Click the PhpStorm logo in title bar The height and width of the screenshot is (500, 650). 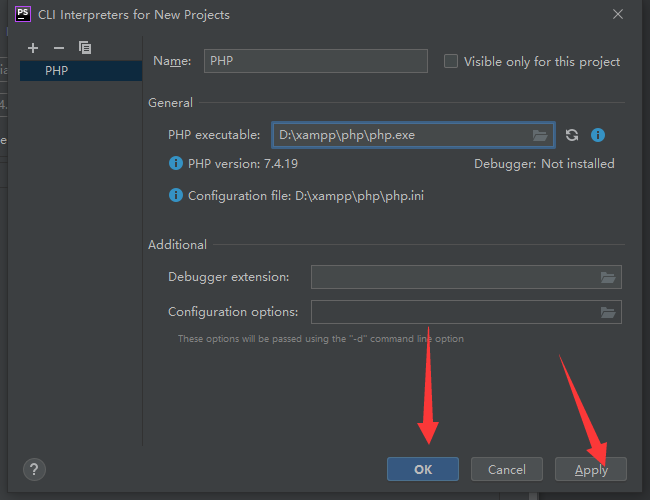(22, 14)
